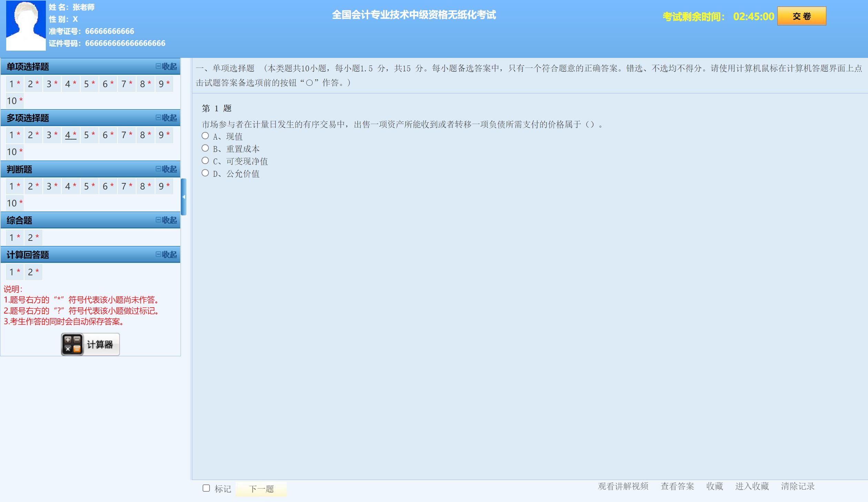868x502 pixels.
Task: Collapse the 综合题 section with its 收起 icon
Action: click(167, 220)
